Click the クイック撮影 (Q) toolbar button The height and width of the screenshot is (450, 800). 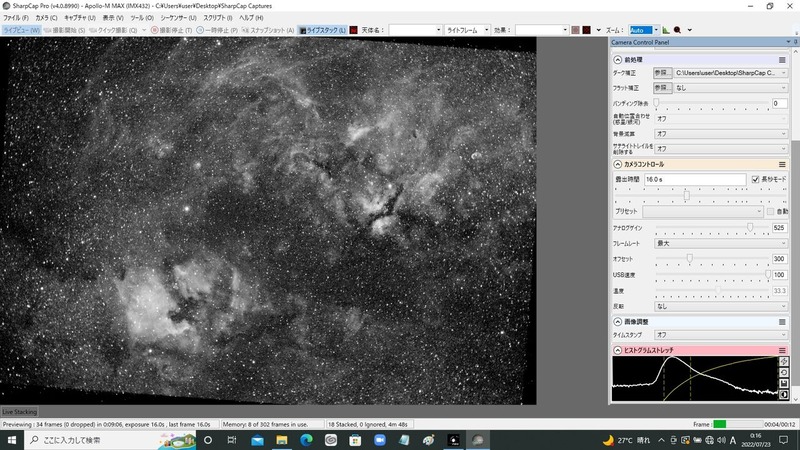pyautogui.click(x=113, y=30)
